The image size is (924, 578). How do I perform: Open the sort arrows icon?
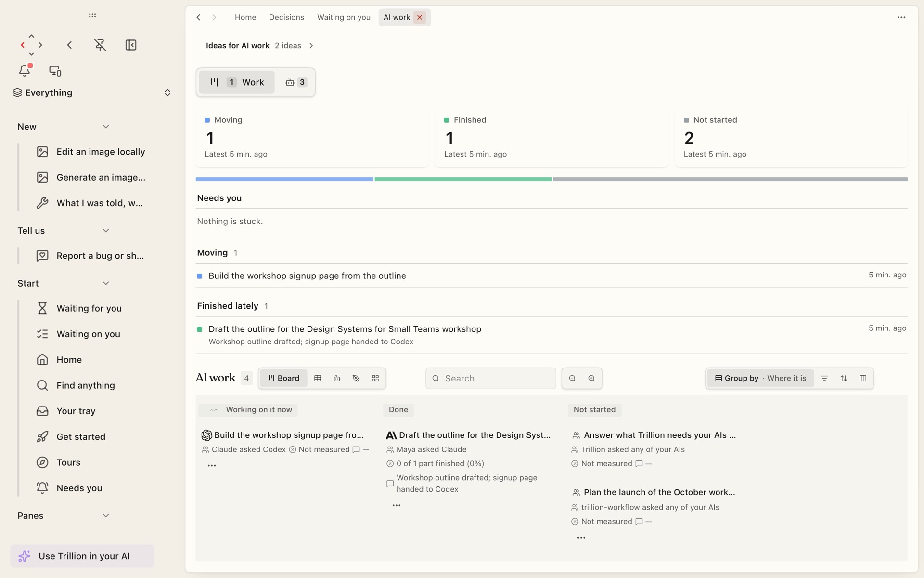point(844,378)
